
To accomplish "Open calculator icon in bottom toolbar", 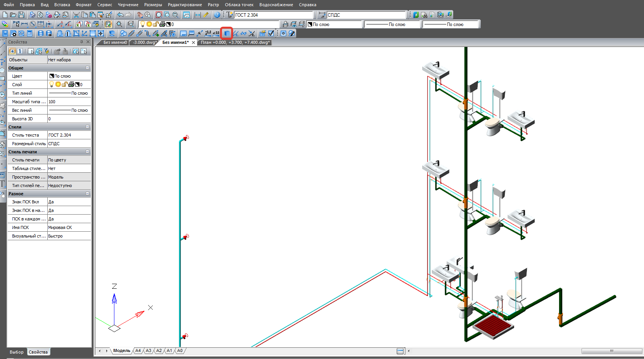I will [x=29, y=33].
